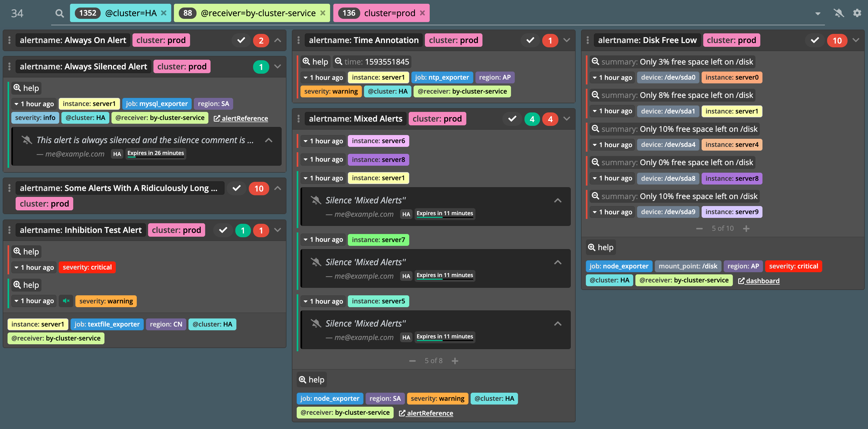Remove the @cluster=HA filter
The image size is (868, 429).
(x=164, y=13)
